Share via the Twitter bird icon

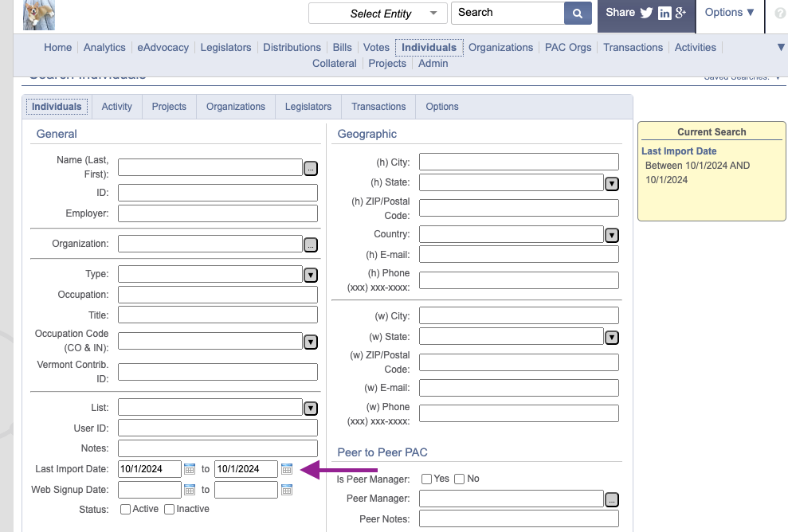coord(646,13)
